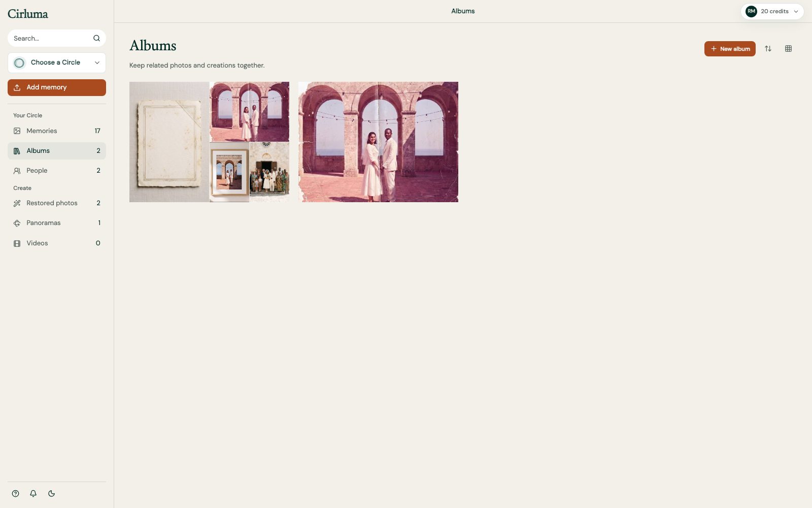Click the Memories count 17

pos(97,131)
